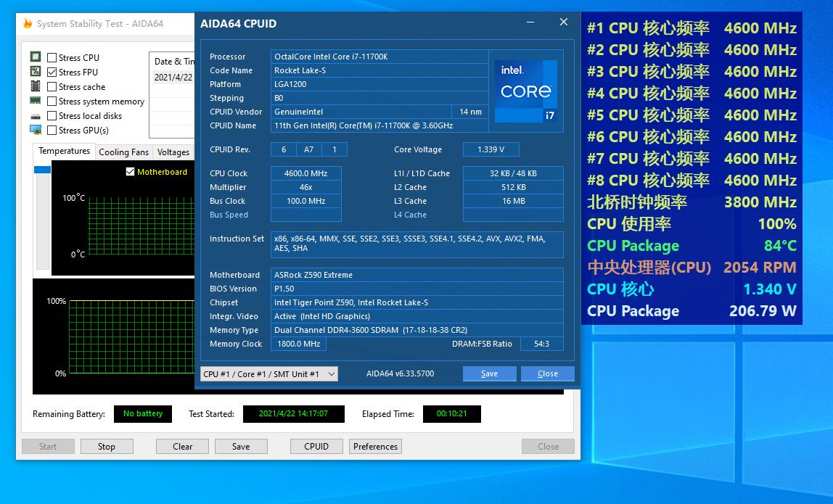
Task: Click the CPU chip icon beside Stress CPU
Action: (x=36, y=57)
